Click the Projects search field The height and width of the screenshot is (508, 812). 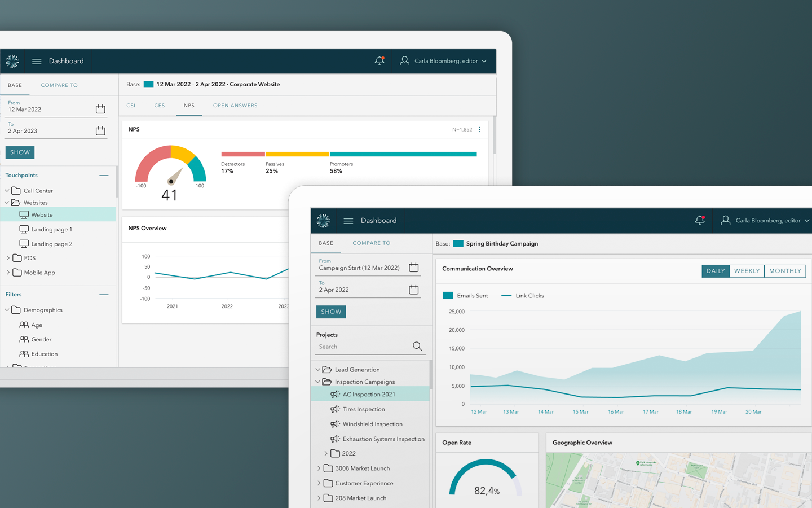(x=369, y=347)
